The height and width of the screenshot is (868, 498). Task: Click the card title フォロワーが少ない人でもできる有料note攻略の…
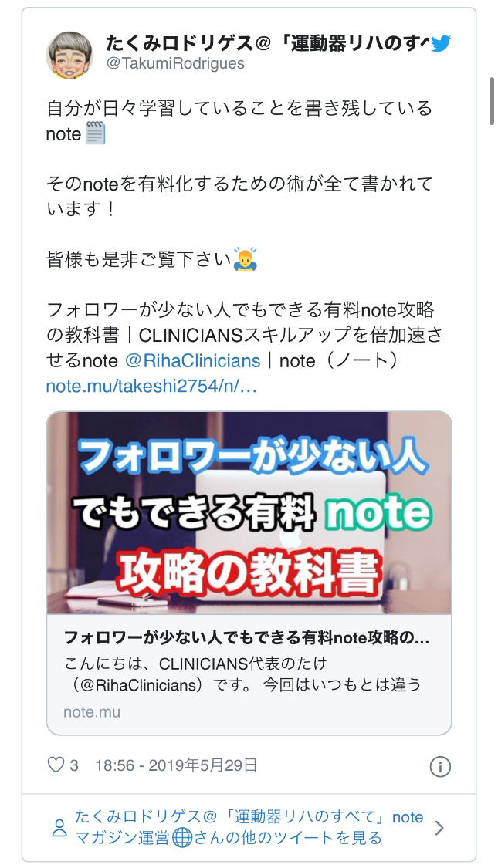coord(247,638)
